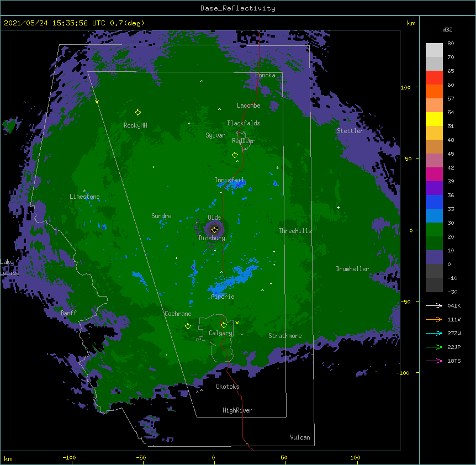Click the 18TS legend label
The height and width of the screenshot is (465, 476).
[454, 361]
